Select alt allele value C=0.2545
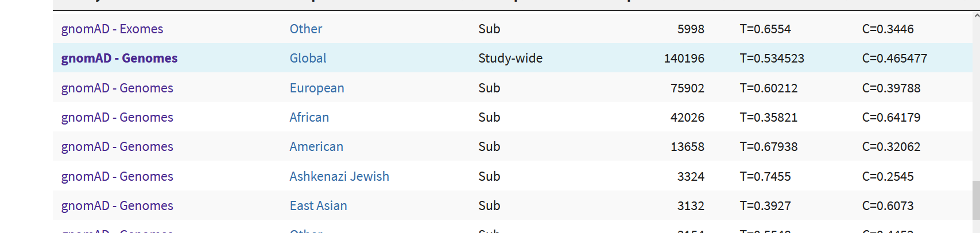 click(x=888, y=176)
